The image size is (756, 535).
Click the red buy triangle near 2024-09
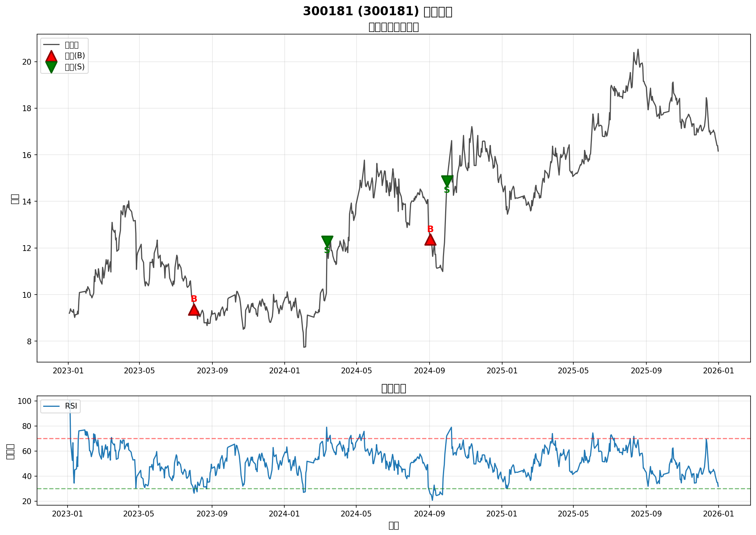(430, 240)
